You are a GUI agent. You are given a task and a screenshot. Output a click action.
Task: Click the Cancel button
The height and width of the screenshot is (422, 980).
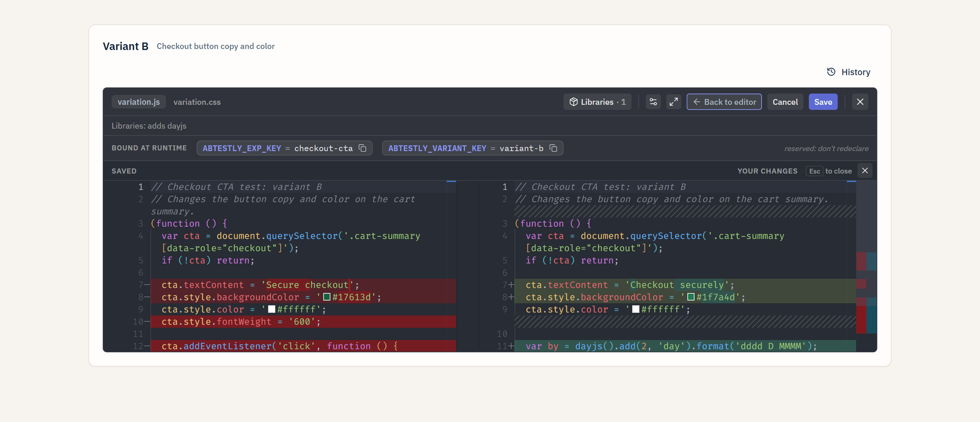(x=785, y=102)
